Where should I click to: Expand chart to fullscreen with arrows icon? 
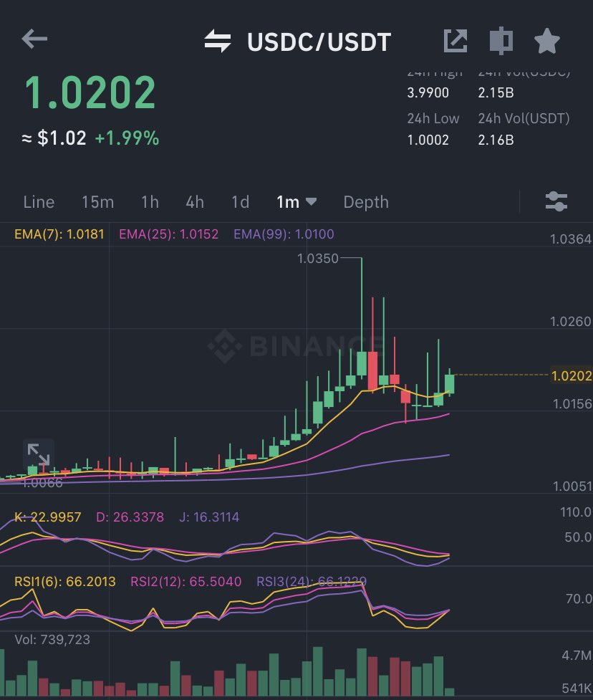pyautogui.click(x=39, y=454)
